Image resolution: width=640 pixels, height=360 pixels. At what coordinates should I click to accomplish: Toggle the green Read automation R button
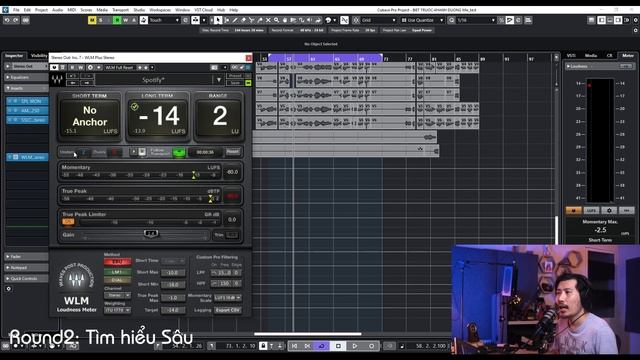117,20
